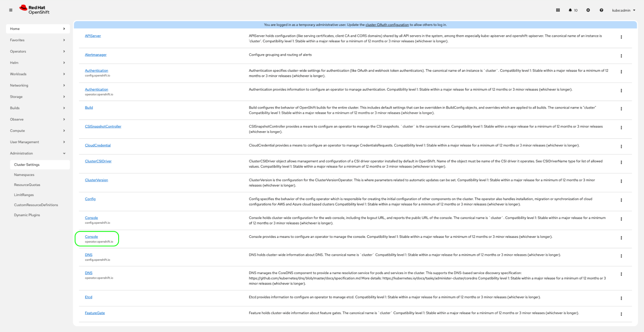Open the notifications bell icon
644x332 pixels.
pos(573,10)
